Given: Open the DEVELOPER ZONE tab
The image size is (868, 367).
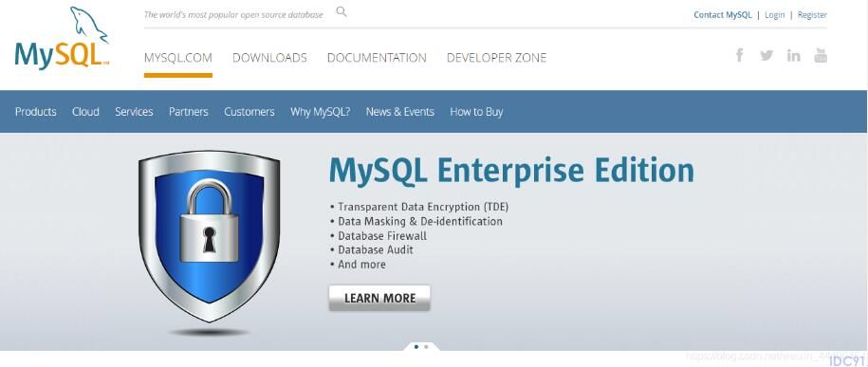Looking at the screenshot, I should (496, 58).
